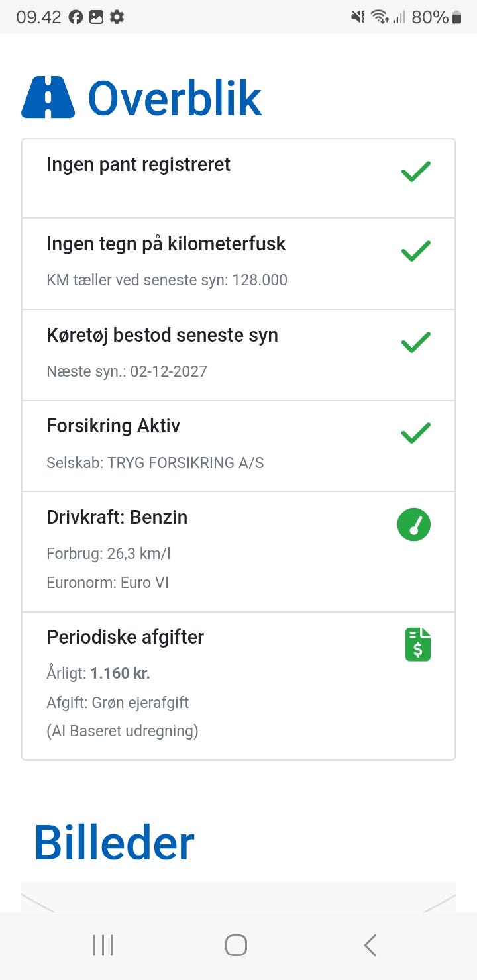The height and width of the screenshot is (980, 477).
Task: Tap the settings gear in status bar
Action: click(117, 17)
